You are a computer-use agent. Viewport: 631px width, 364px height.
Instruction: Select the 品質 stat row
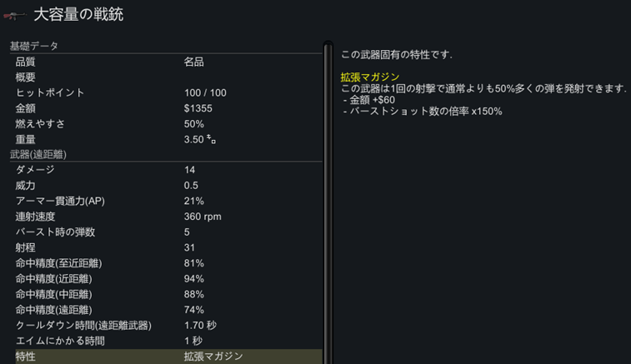click(168, 62)
